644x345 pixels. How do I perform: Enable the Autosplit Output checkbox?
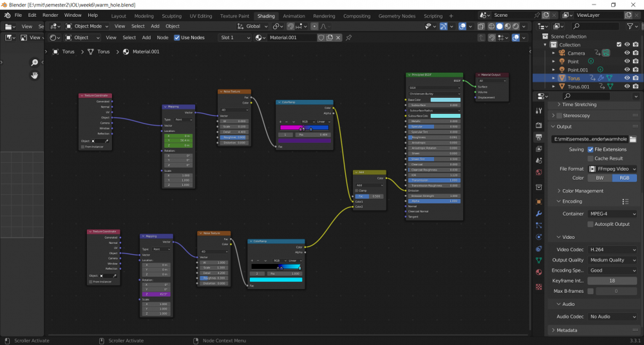tap(591, 224)
